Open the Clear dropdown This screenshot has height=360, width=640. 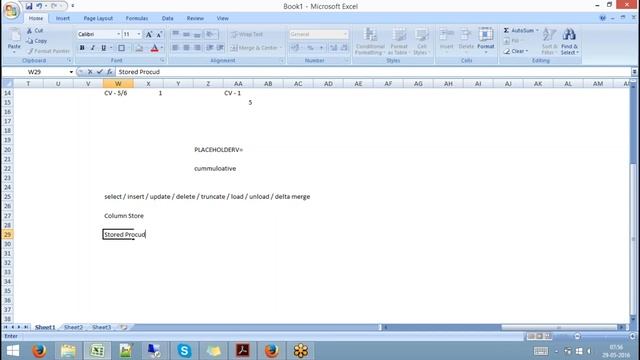[516, 51]
